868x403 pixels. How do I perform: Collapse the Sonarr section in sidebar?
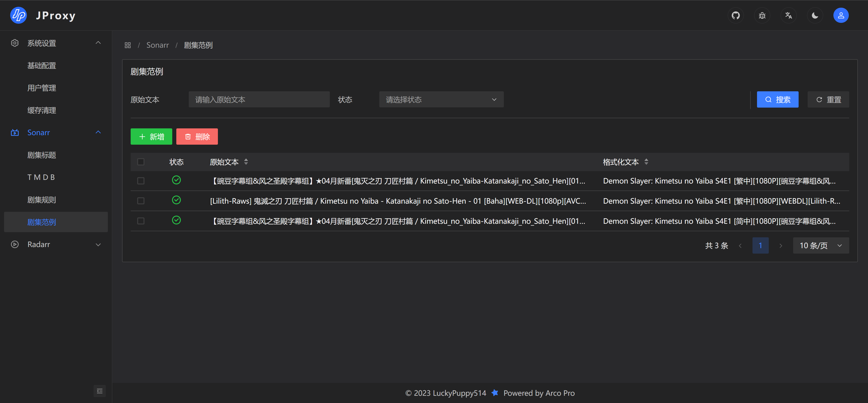point(98,132)
